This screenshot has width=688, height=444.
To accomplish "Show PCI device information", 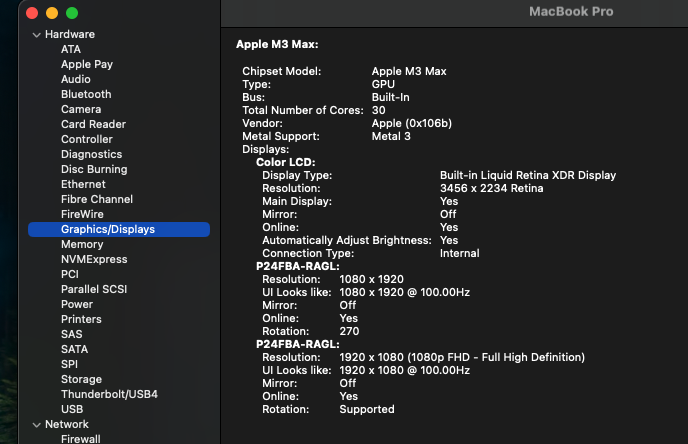I will point(70,274).
